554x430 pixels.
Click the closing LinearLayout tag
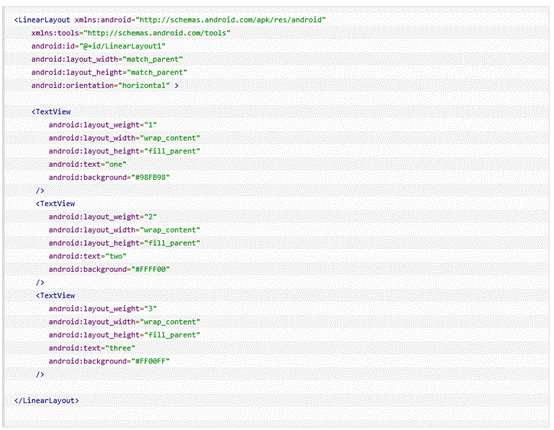click(x=46, y=401)
